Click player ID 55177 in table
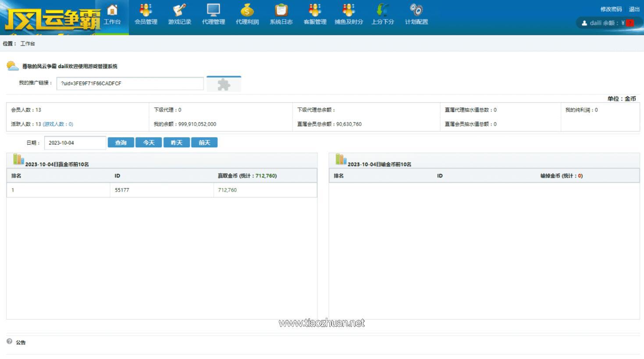644x359 pixels. point(122,190)
